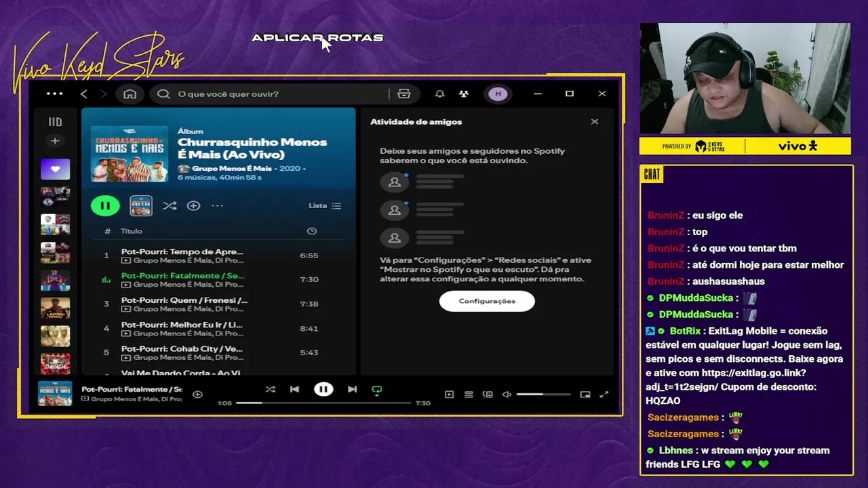Open the second playlist thumbnail in the sidebar
Viewport: 868px width, 488px height.
[x=55, y=197]
